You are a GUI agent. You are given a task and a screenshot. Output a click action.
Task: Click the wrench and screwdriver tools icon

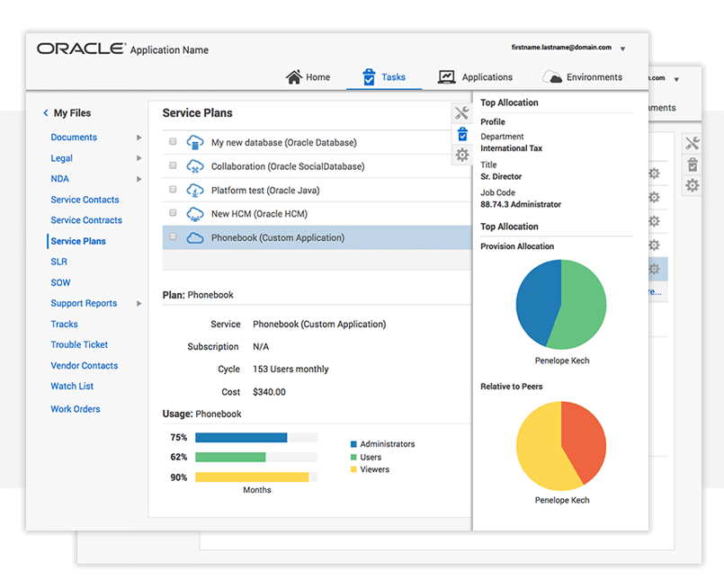click(461, 113)
